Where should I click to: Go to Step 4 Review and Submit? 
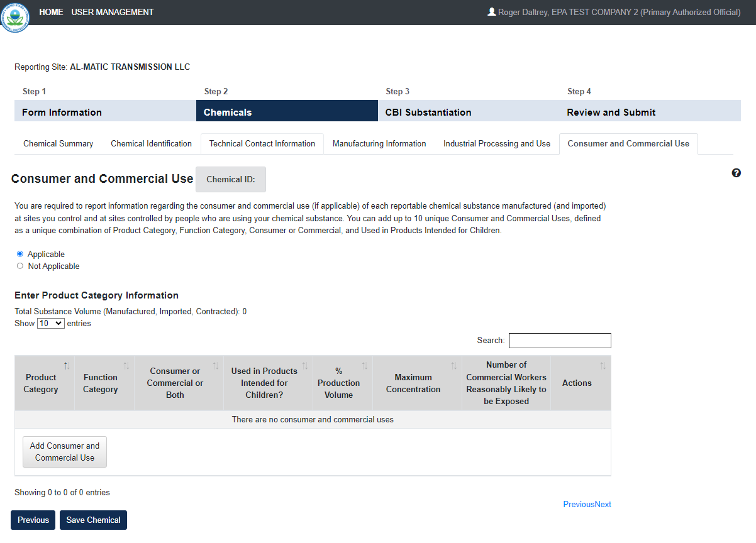coord(650,112)
